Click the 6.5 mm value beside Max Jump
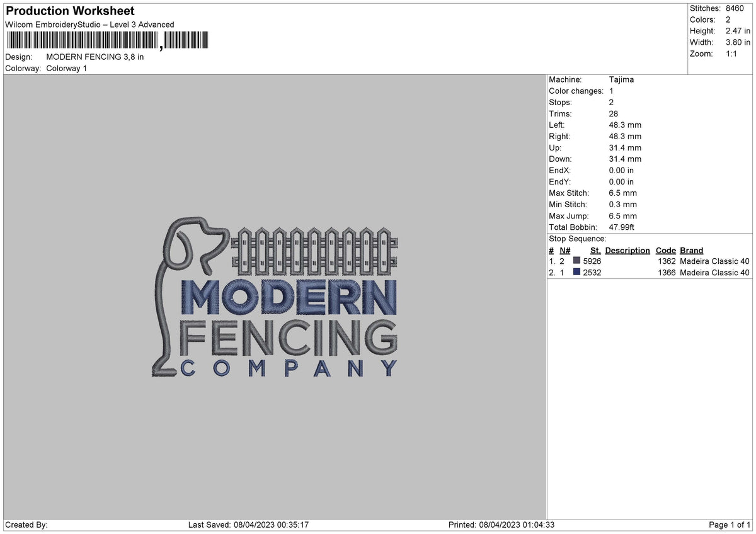The width and height of the screenshot is (756, 534). pos(622,215)
